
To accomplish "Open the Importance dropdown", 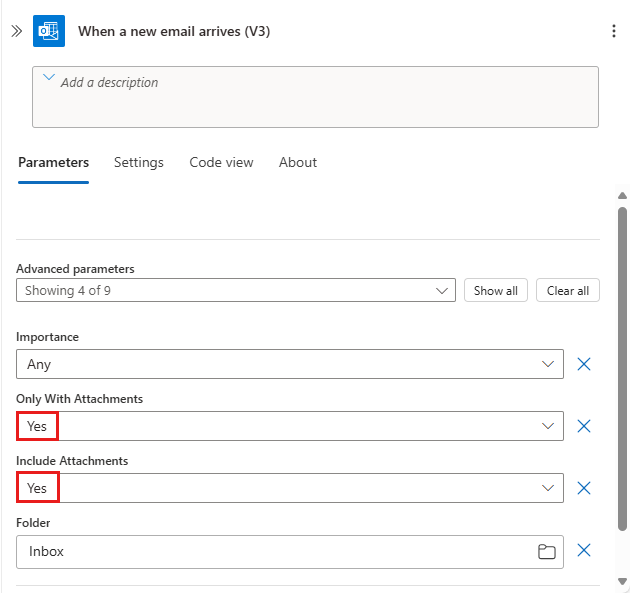I will (290, 364).
